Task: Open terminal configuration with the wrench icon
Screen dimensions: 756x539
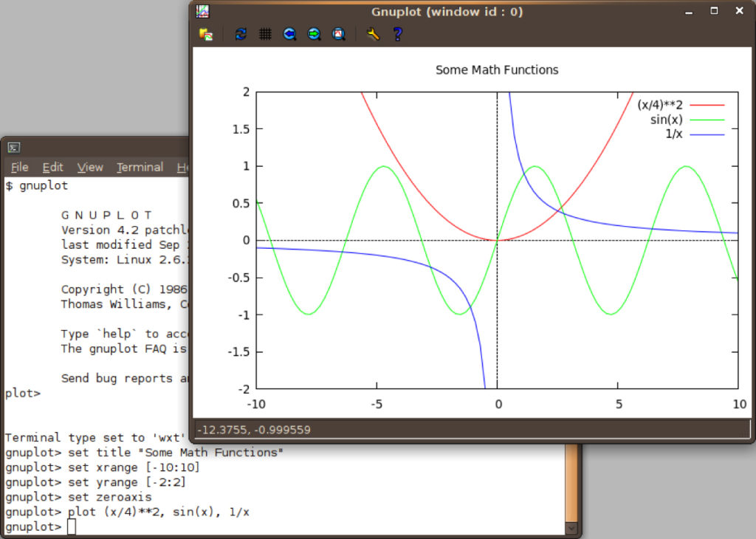Action: 374,33
